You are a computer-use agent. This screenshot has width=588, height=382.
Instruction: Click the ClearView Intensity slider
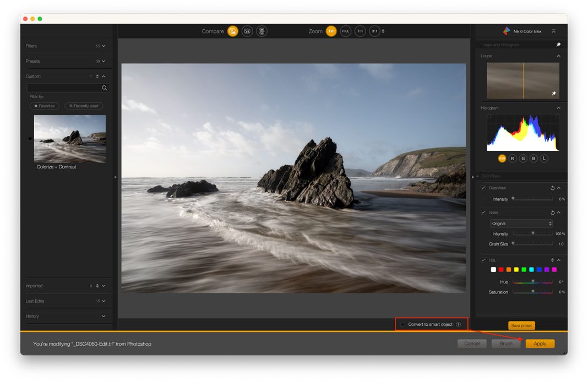[x=532, y=199]
